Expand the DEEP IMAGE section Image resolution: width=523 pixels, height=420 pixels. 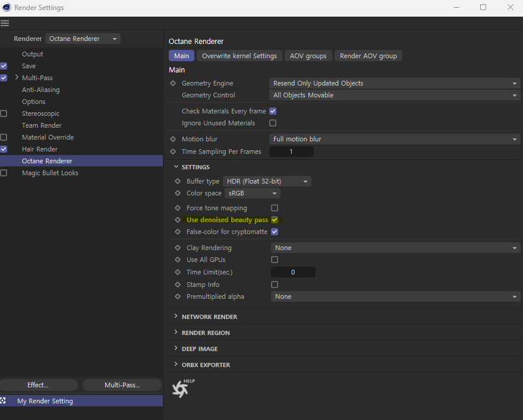click(176, 348)
